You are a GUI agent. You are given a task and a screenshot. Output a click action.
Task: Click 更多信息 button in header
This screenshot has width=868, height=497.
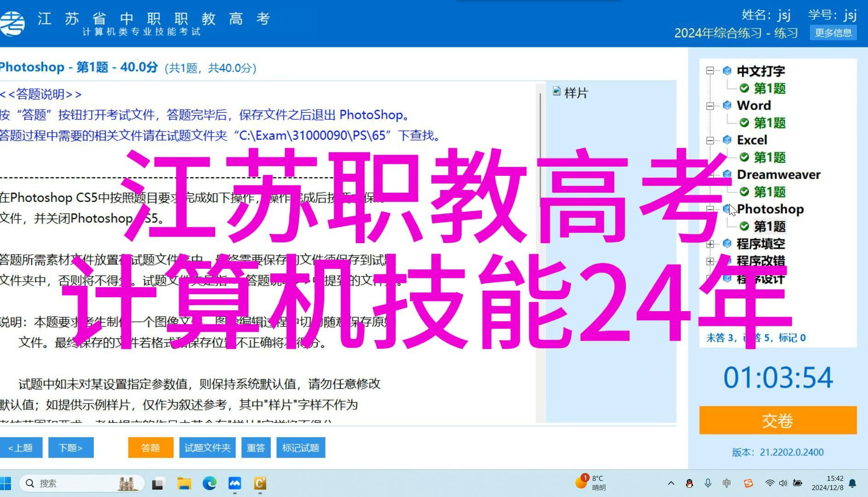(833, 33)
